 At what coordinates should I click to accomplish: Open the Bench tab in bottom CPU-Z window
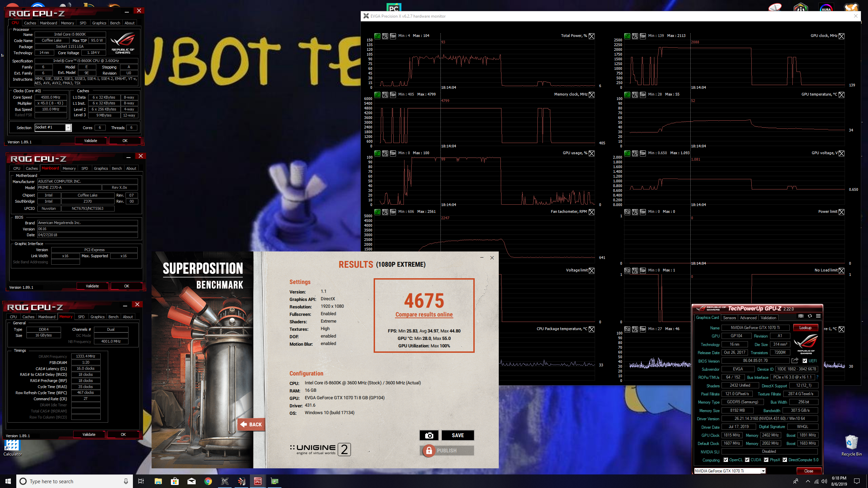(x=113, y=317)
